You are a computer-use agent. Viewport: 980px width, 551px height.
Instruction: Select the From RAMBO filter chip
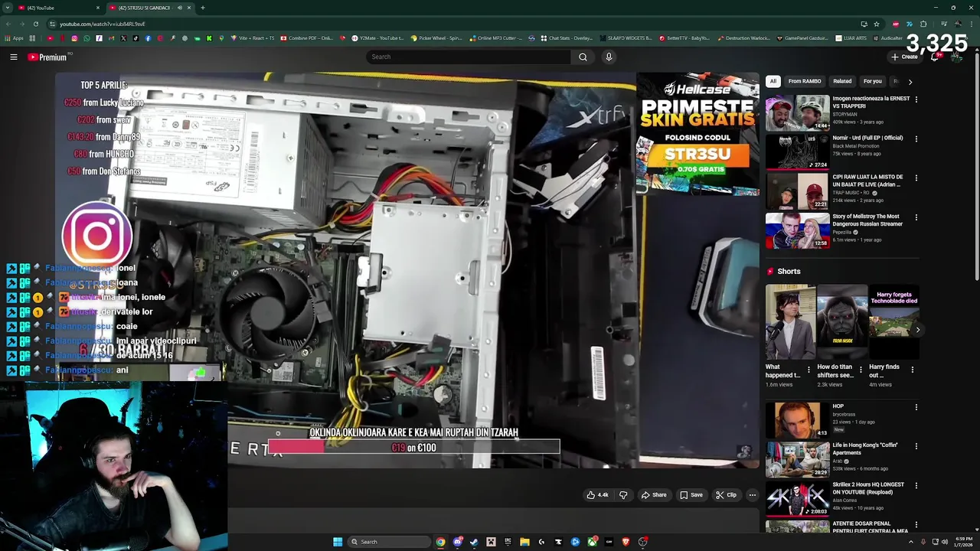[805, 81]
